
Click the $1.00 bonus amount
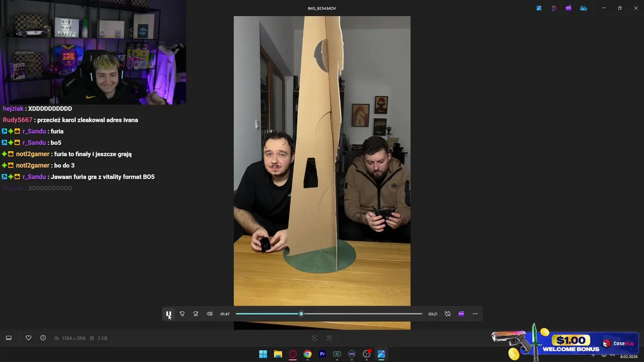(x=571, y=340)
